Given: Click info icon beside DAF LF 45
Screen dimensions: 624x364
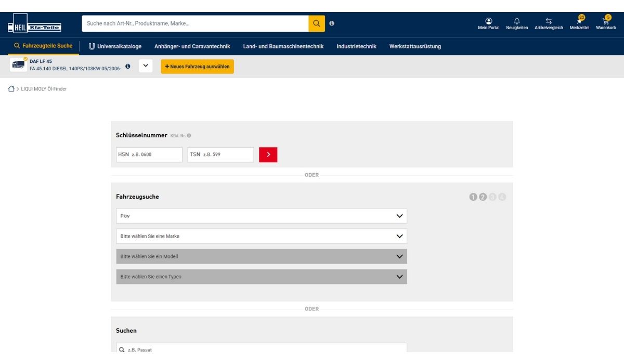Looking at the screenshot, I should pos(128,67).
